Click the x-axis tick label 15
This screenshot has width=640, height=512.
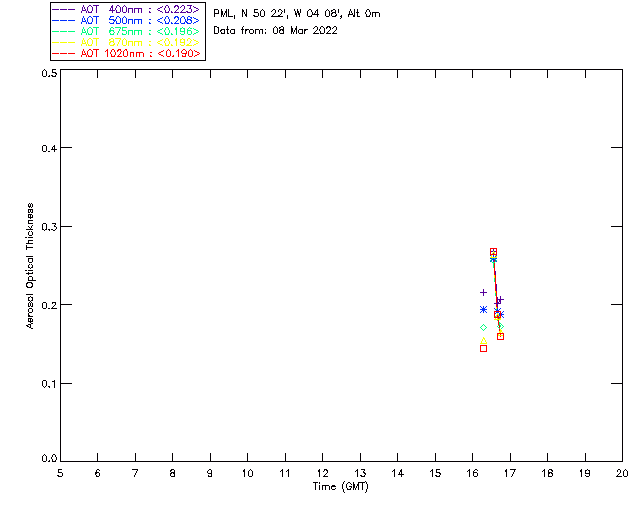tap(435, 473)
